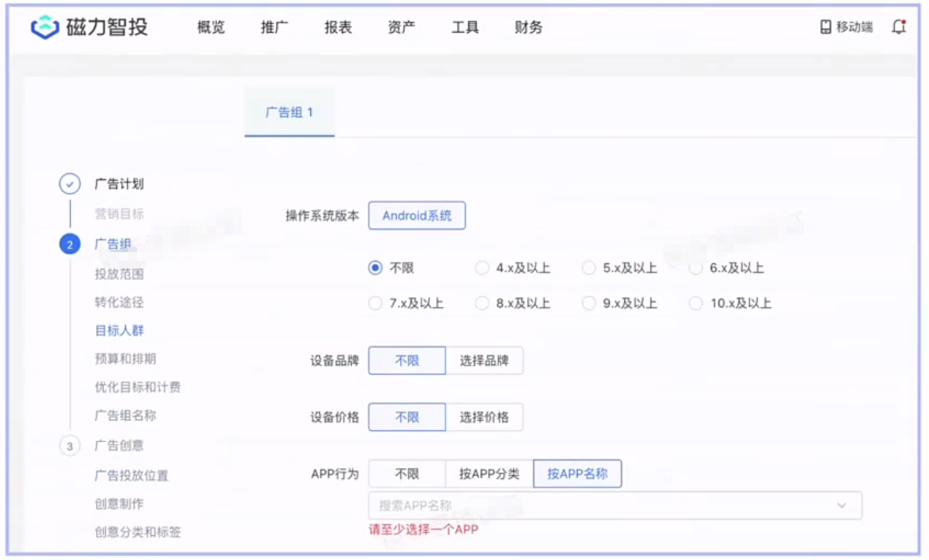Navigate to 目标人群 via sidebar link

click(119, 330)
